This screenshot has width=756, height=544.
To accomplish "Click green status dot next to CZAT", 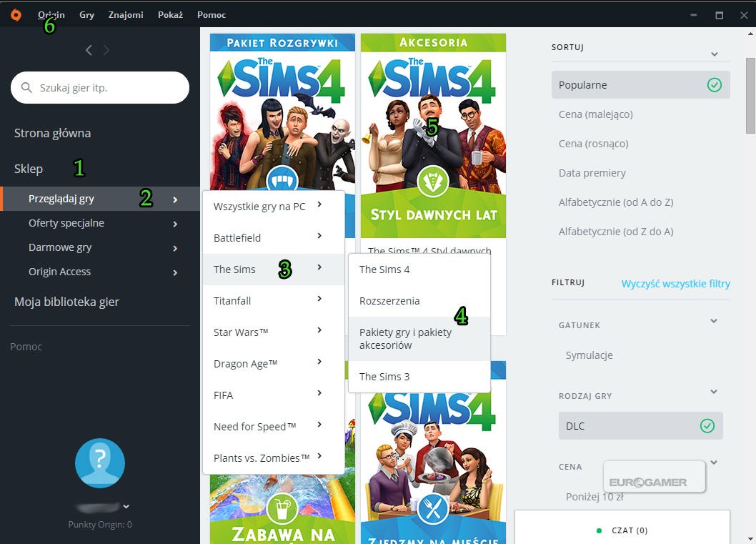I will [599, 530].
